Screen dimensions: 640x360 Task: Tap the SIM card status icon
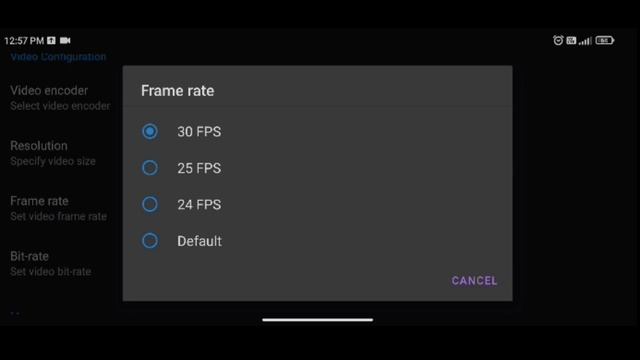(571, 40)
